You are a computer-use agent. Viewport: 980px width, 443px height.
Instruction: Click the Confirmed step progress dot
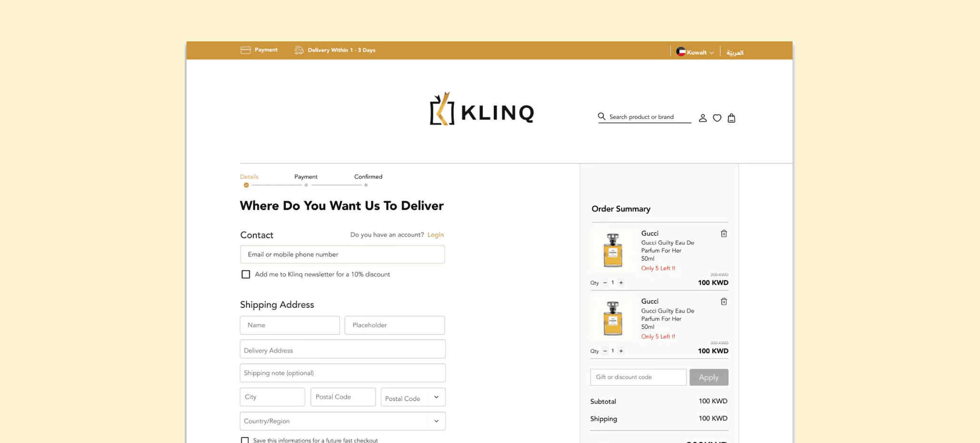[x=366, y=185]
